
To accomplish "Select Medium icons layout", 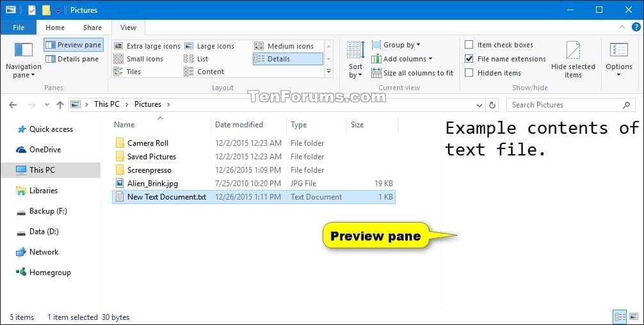I will [x=284, y=46].
